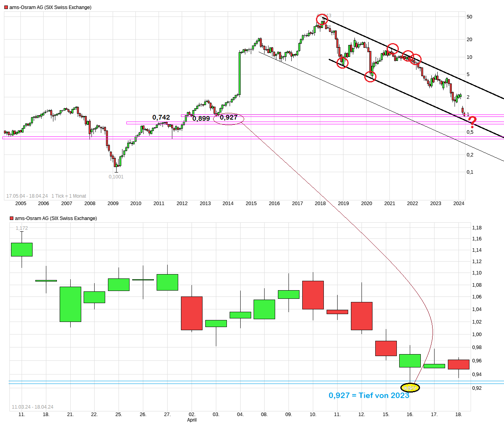Select the green candlestick for 08. April
Image resolution: width=504 pixels, height=440 pixels.
click(264, 309)
